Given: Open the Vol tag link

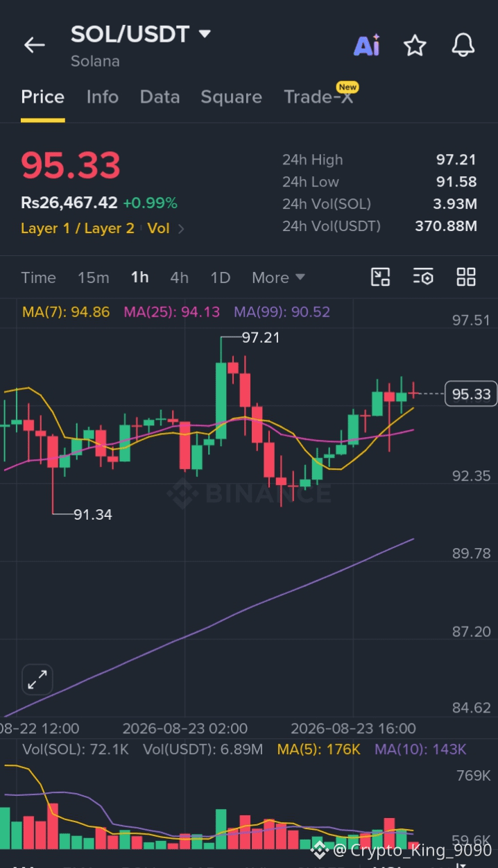Looking at the screenshot, I should click(x=158, y=228).
